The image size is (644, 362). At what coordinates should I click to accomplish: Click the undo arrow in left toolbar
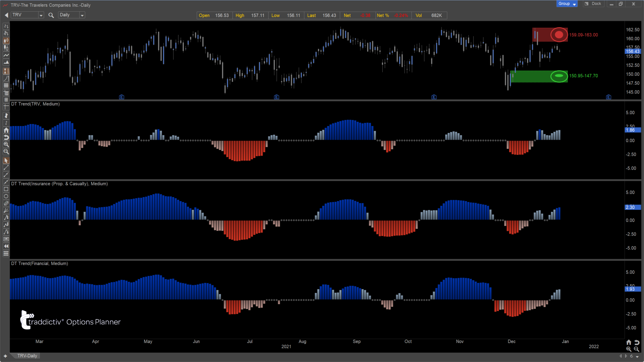point(6,137)
